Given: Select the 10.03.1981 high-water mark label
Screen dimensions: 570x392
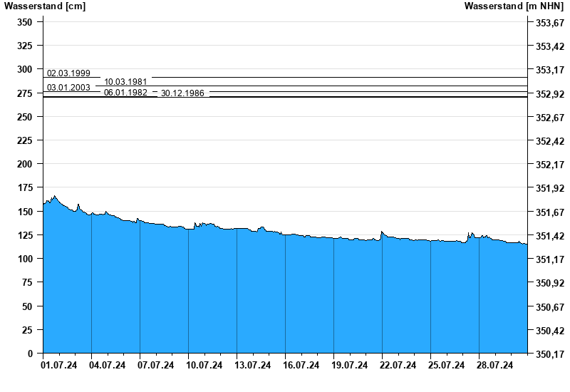Looking at the screenshot, I should point(125,82).
